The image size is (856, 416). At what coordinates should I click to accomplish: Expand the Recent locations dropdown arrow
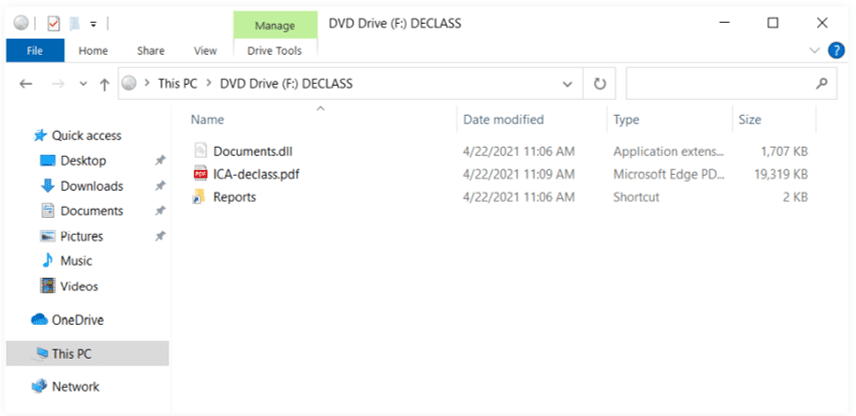tap(82, 85)
